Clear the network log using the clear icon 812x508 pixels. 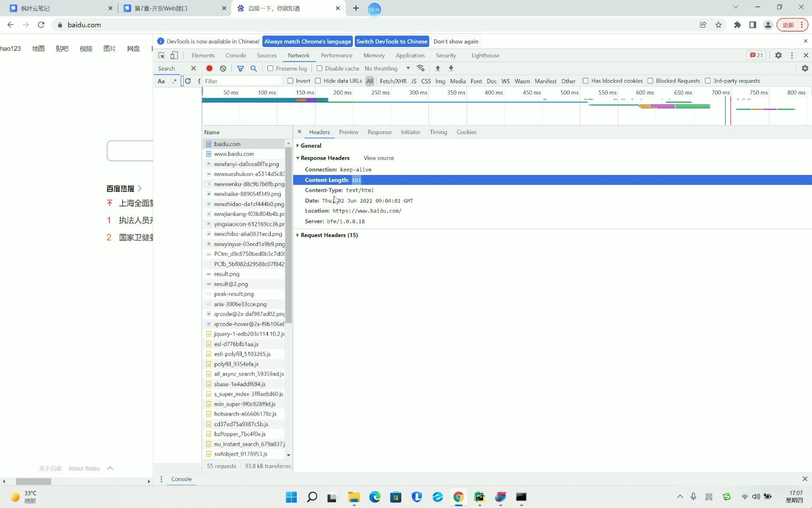[x=223, y=68]
